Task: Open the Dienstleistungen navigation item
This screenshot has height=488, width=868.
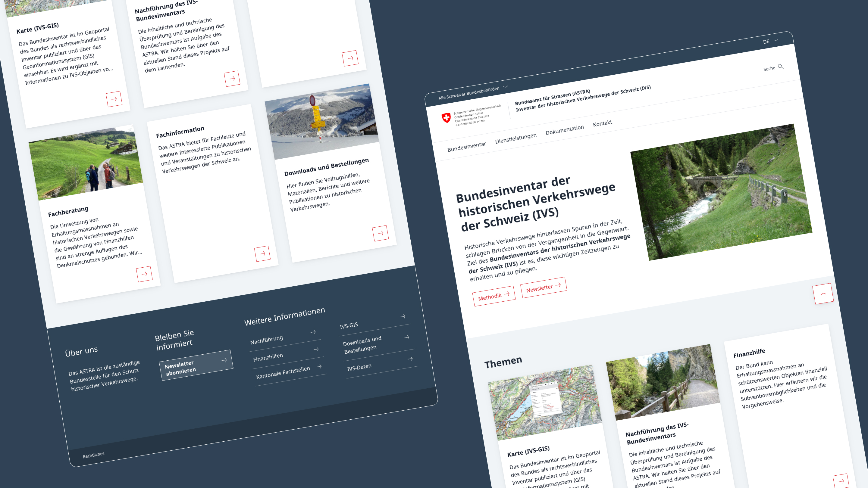Action: 515,138
